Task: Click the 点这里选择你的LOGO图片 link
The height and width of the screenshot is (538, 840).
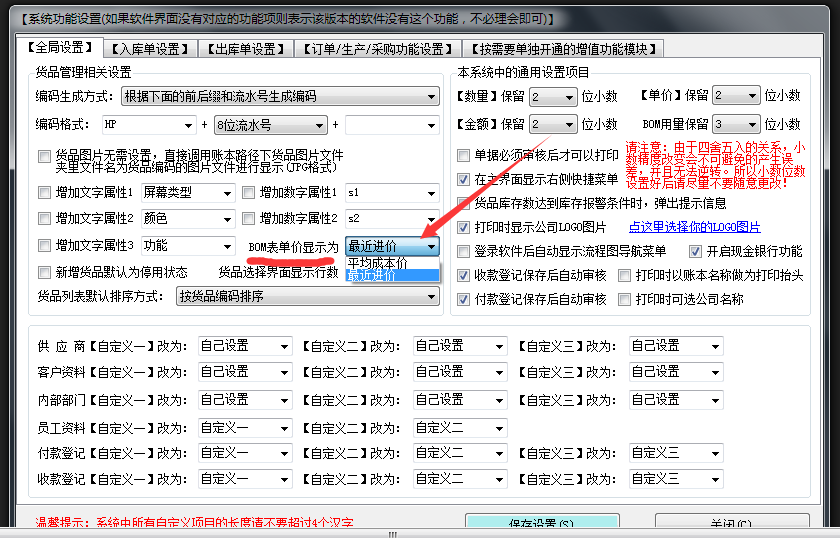Action: [x=694, y=227]
